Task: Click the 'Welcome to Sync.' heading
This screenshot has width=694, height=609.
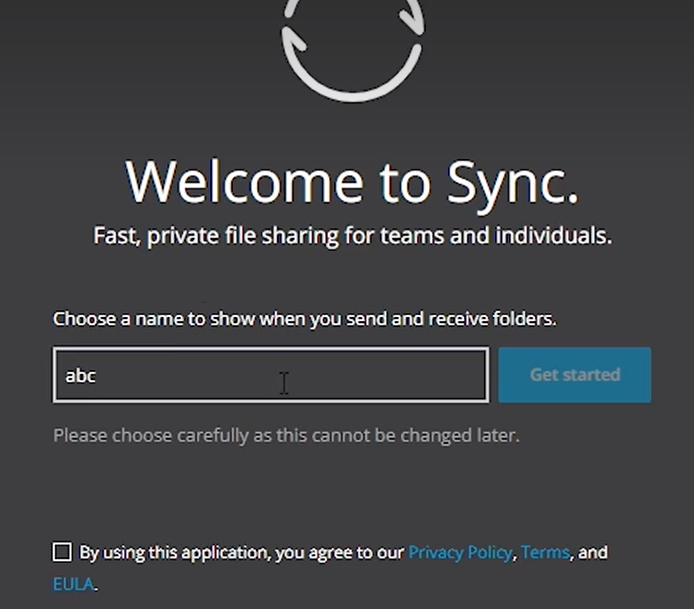Action: pyautogui.click(x=352, y=181)
